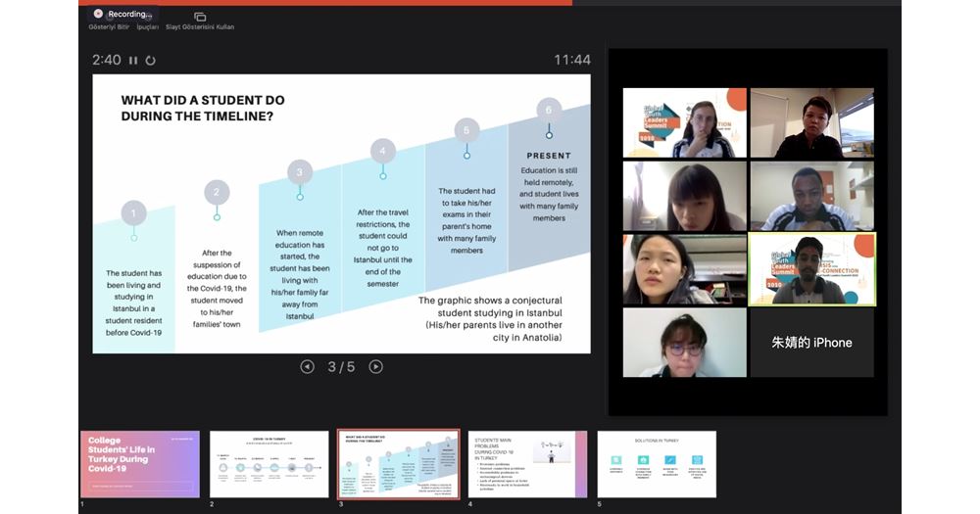Select the 朱婧的 iPhone participant tile
This screenshot has width=980, height=514.
[811, 343]
